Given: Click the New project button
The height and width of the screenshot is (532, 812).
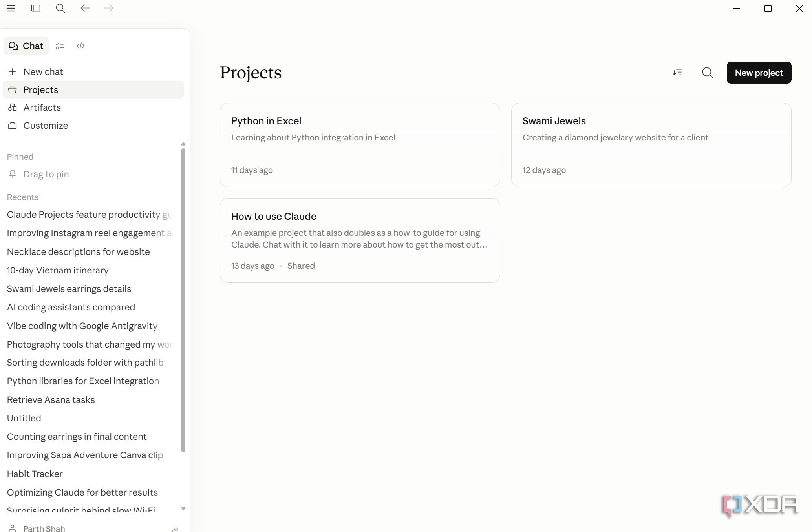Looking at the screenshot, I should [759, 73].
